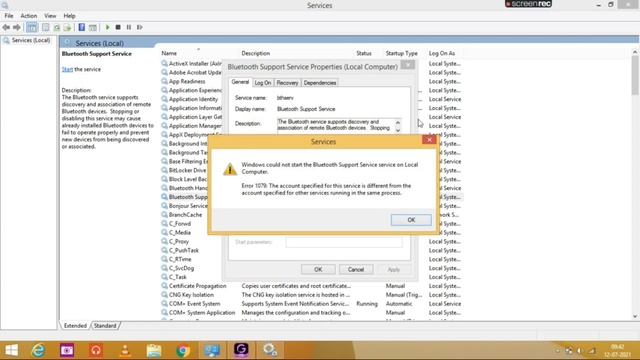Switch to the Extended view tab
Image resolution: width=640 pixels, height=360 pixels.
(x=75, y=326)
